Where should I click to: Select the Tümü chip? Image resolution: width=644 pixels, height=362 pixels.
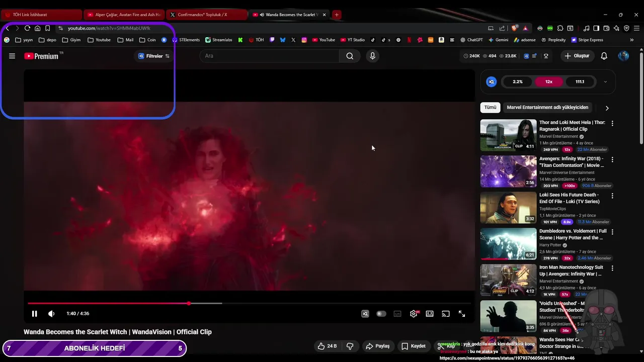point(490,107)
